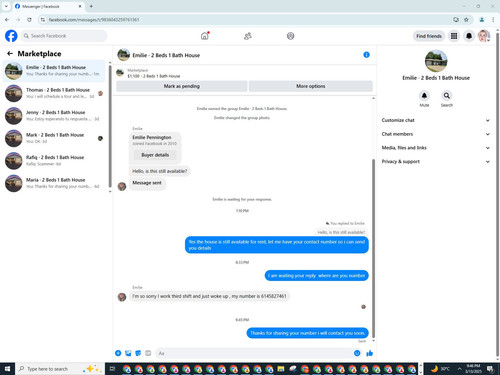The width and height of the screenshot is (500, 375).
Task: Open the notifications bell icon
Action: [x=469, y=36]
